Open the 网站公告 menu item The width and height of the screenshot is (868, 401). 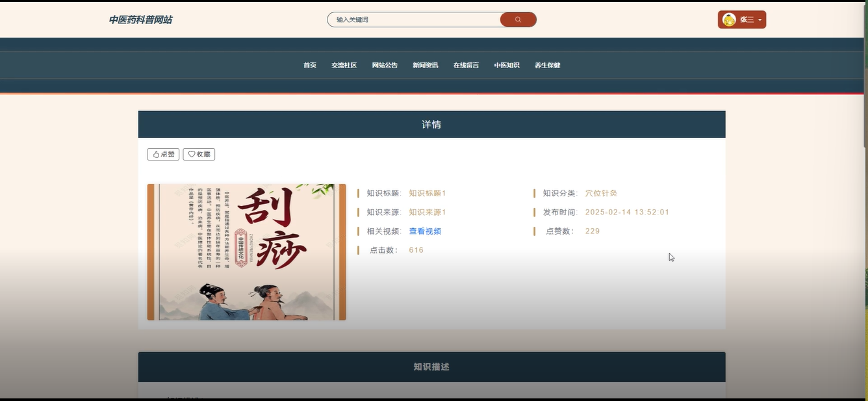pos(385,65)
